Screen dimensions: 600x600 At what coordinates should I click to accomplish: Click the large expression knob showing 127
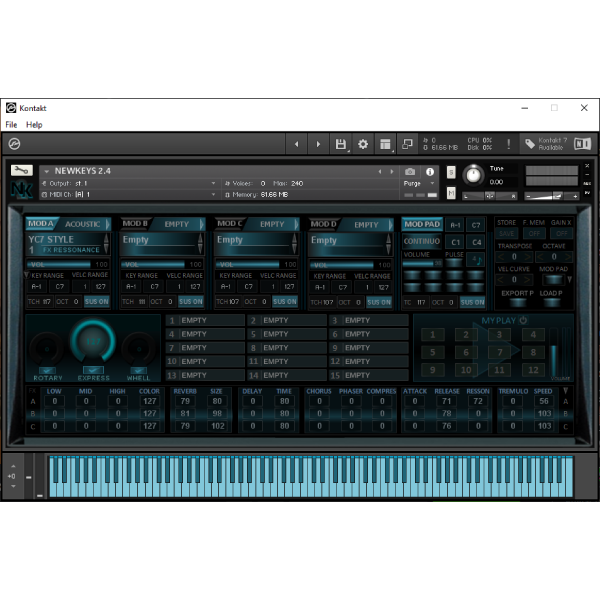tap(93, 341)
